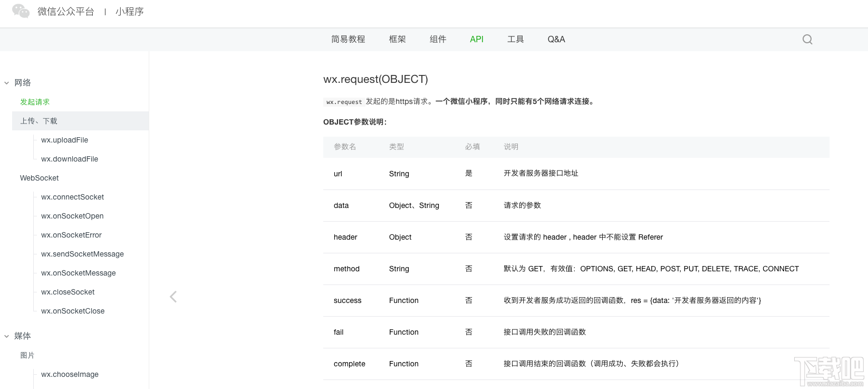Click the WeChat logo icon
Viewport: 868px width, 389px height.
coord(21,11)
